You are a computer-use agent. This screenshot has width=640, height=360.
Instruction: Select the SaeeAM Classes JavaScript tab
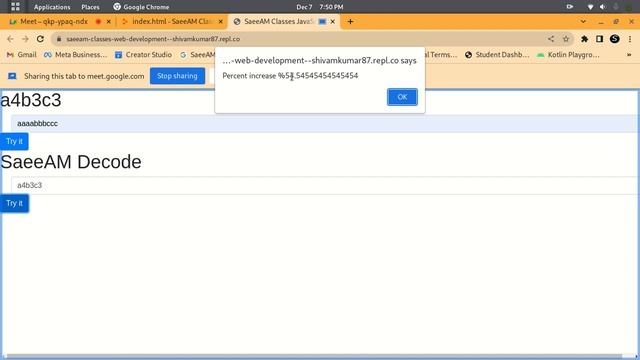[x=278, y=22]
